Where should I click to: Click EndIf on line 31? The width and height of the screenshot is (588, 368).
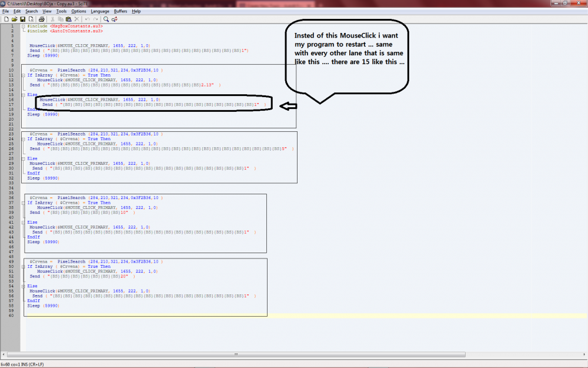pos(34,173)
